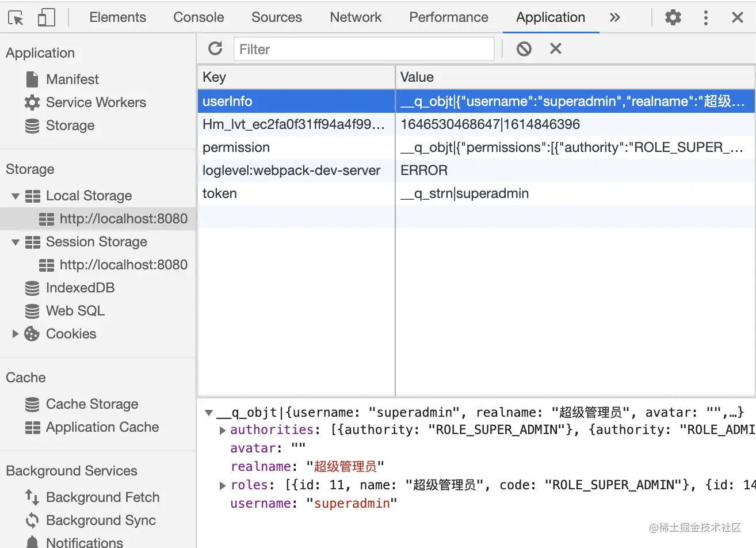This screenshot has height=548, width=756.
Task: Open Web SQL in the sidebar
Action: [x=75, y=311]
